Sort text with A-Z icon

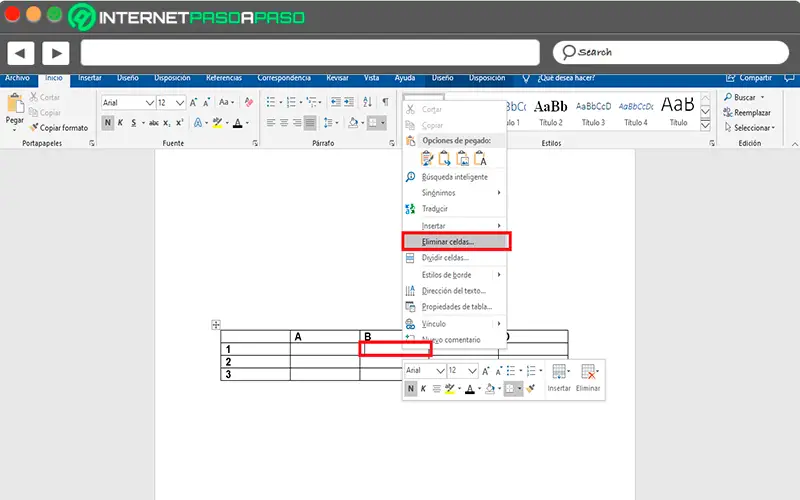(x=367, y=102)
